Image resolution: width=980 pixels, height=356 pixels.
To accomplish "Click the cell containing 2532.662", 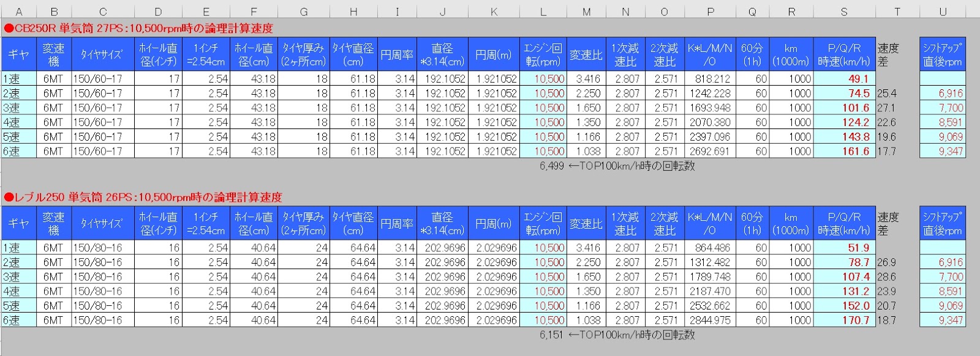I will point(710,306).
